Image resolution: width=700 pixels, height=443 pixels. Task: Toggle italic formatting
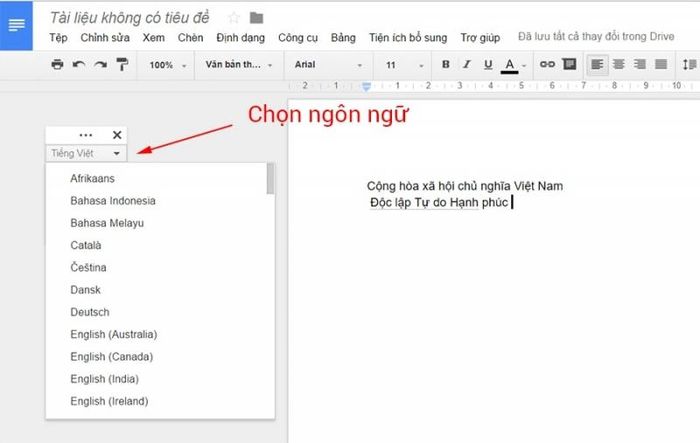coord(467,64)
